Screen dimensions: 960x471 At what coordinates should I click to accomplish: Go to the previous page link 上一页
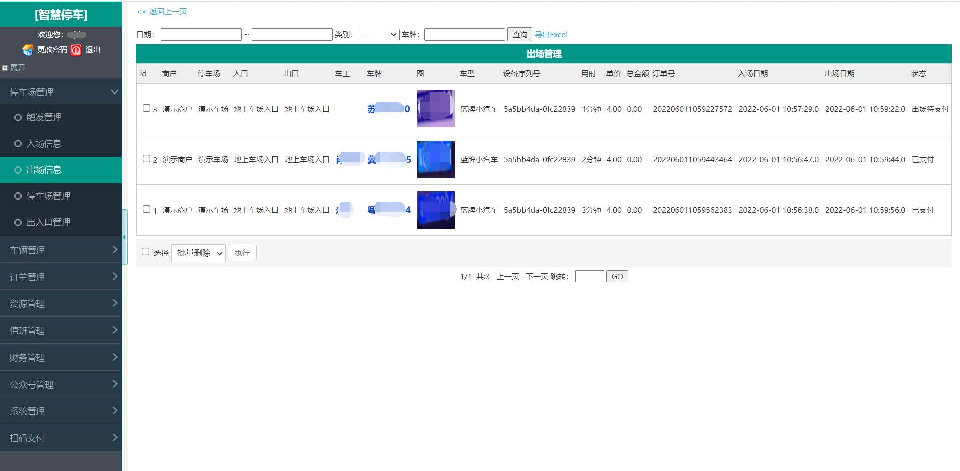tap(508, 277)
